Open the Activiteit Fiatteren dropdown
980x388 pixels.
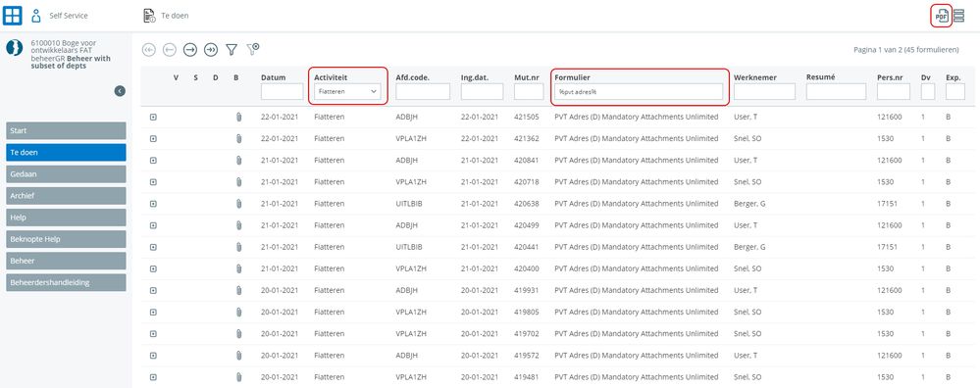tap(347, 92)
